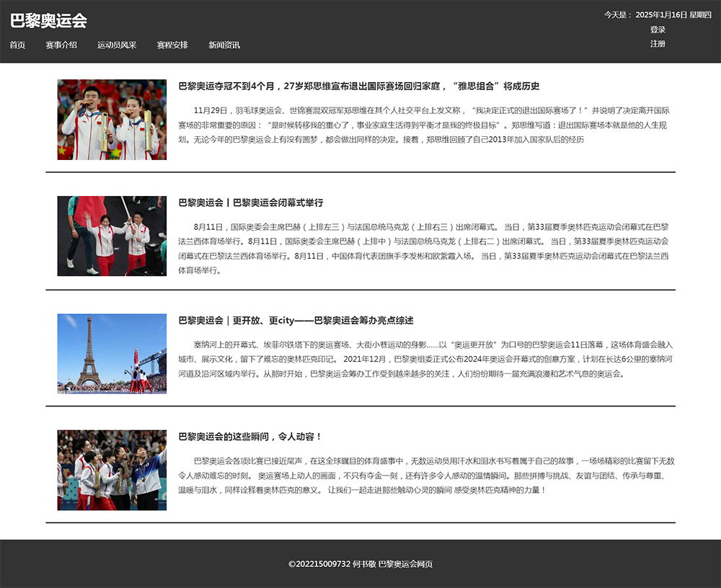Click the footer copyright ©202215009732 何书敬
This screenshot has width=721, height=588.
[360, 563]
